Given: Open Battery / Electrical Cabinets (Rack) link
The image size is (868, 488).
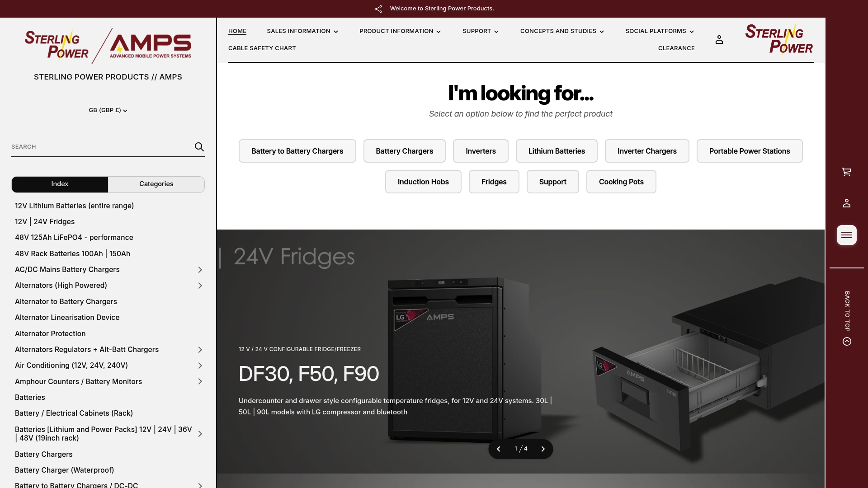Looking at the screenshot, I should [74, 413].
